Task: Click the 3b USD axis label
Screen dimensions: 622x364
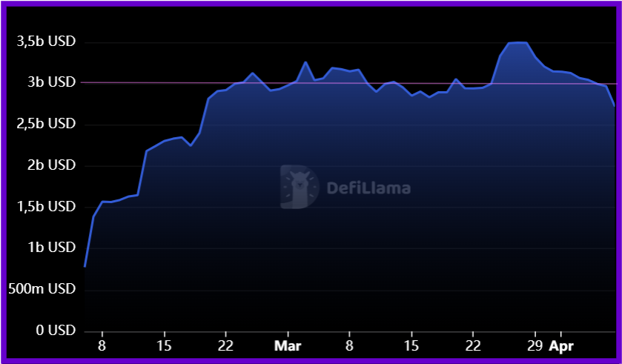Action: point(51,82)
